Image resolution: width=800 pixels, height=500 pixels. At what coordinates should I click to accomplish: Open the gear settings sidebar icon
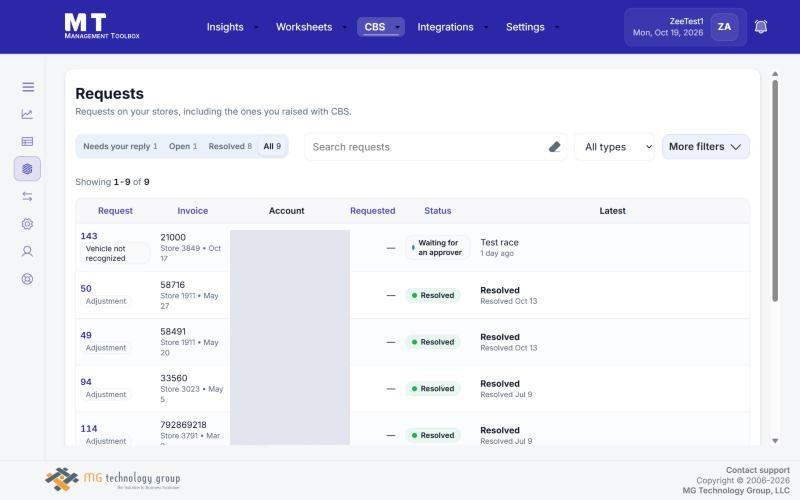[28, 224]
